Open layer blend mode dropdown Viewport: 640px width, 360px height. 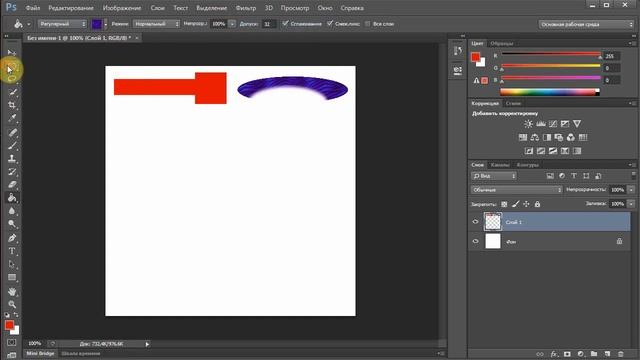coord(516,190)
